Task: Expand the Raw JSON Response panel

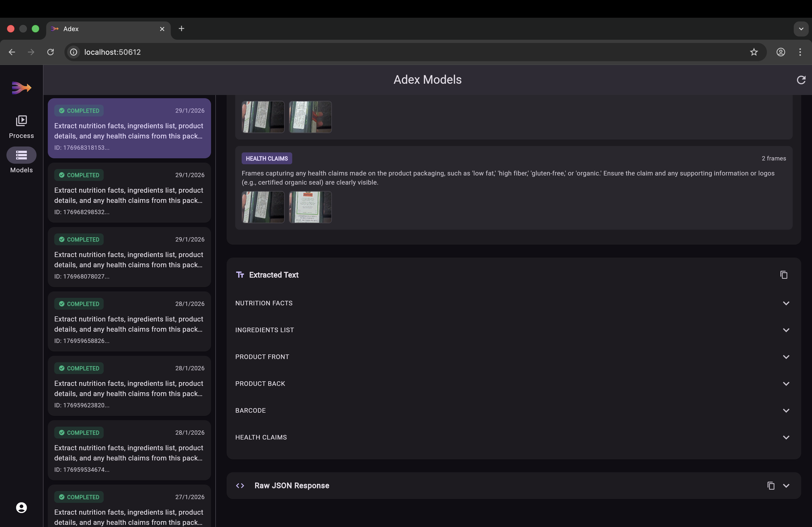Action: pyautogui.click(x=786, y=485)
